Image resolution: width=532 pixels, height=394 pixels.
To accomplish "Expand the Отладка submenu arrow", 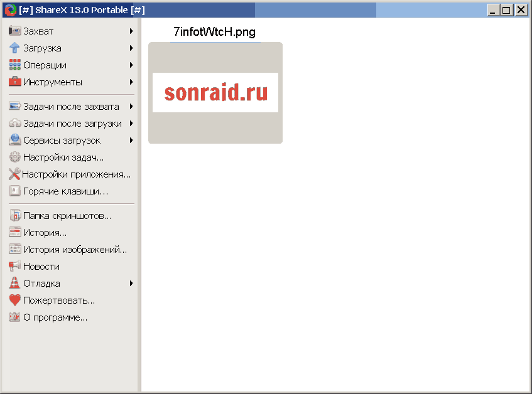I will [x=131, y=283].
